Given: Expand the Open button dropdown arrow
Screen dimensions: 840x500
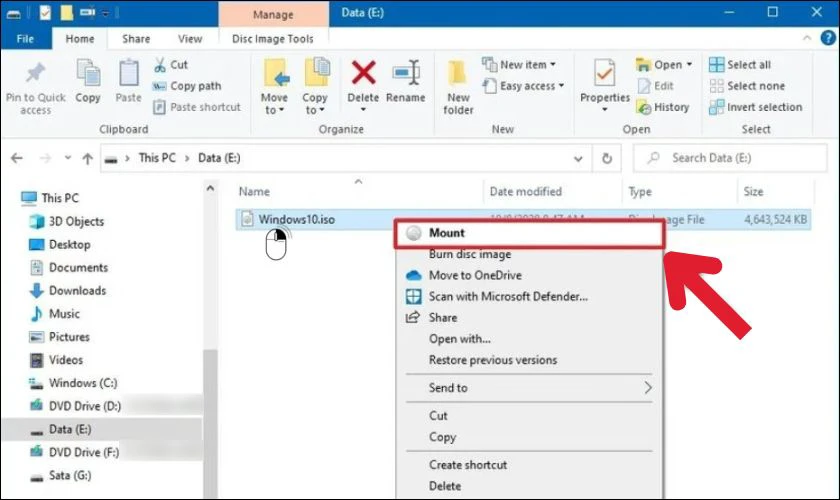Looking at the screenshot, I should click(x=689, y=65).
